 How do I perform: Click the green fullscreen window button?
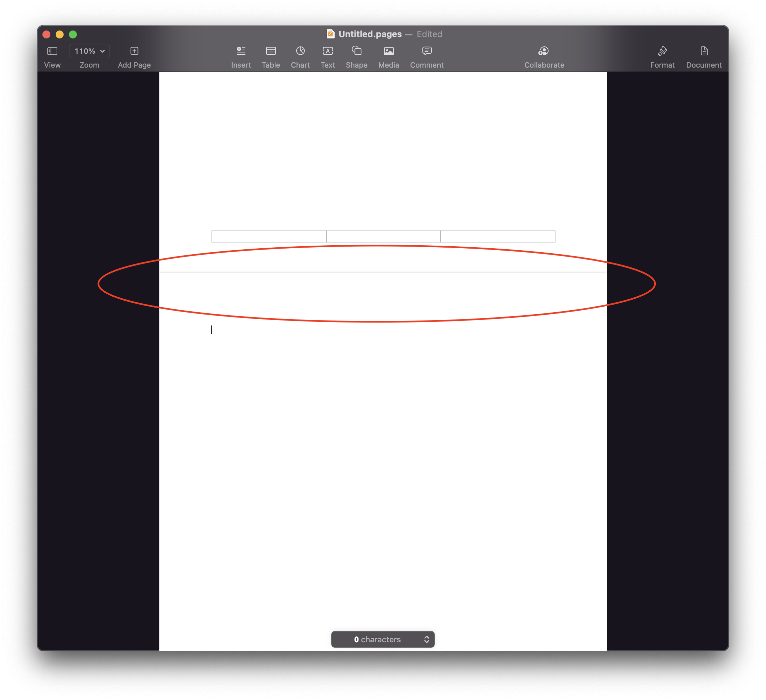coord(73,34)
